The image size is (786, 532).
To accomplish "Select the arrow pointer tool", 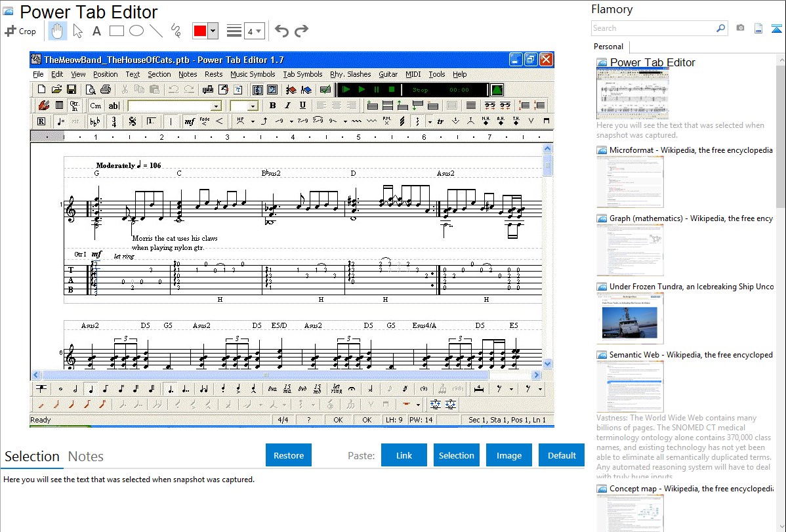I will pyautogui.click(x=77, y=31).
